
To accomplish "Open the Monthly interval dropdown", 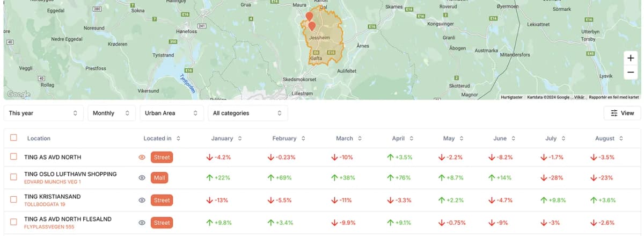I will 111,113.
